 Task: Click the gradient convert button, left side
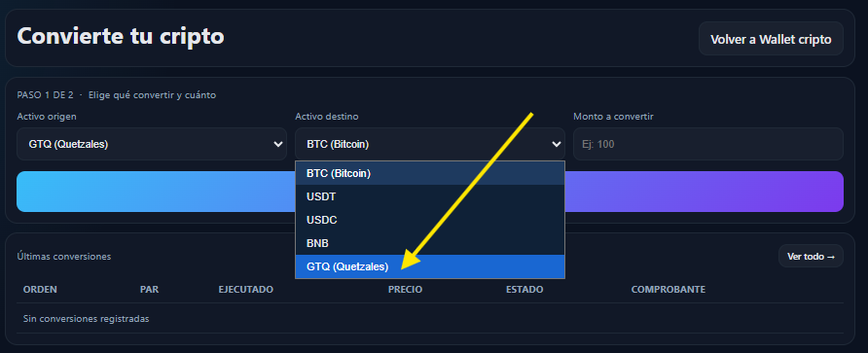click(156, 192)
